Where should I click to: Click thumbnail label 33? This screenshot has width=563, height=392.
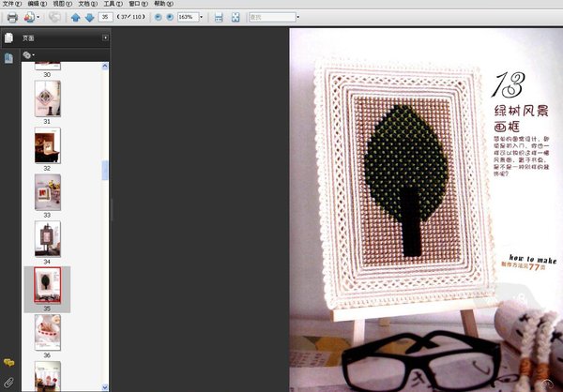click(x=47, y=215)
